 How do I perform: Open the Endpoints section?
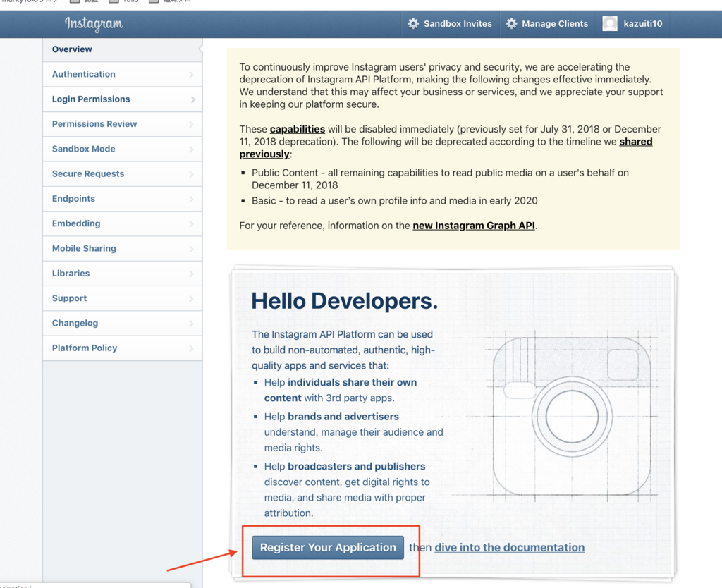tap(123, 198)
